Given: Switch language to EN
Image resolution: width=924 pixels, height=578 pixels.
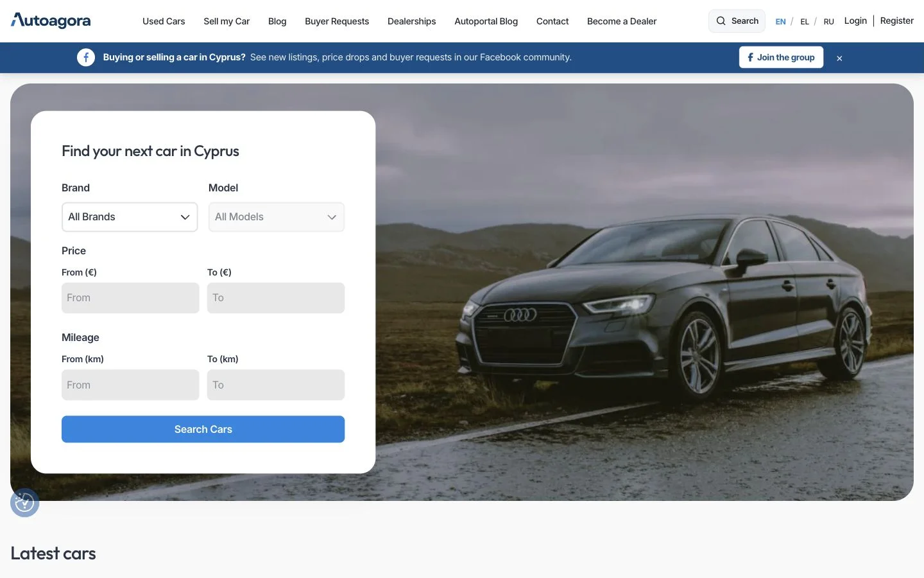Looking at the screenshot, I should tap(780, 22).
